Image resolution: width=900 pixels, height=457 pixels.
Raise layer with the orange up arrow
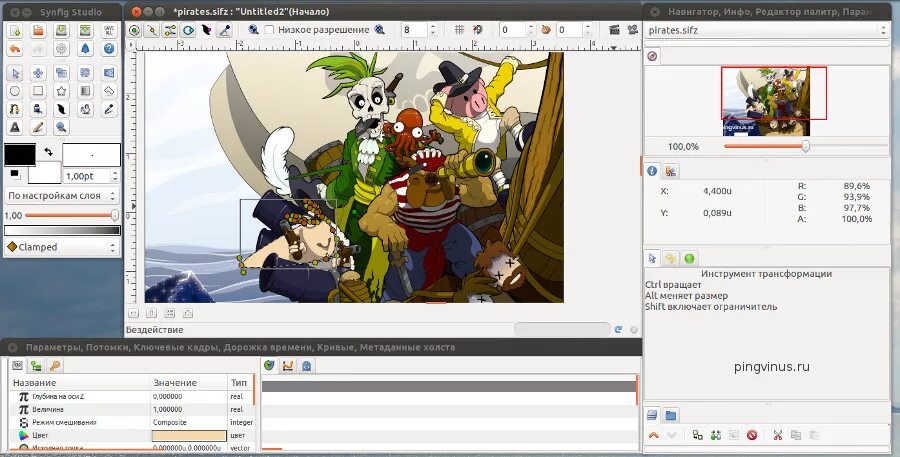coord(653,435)
